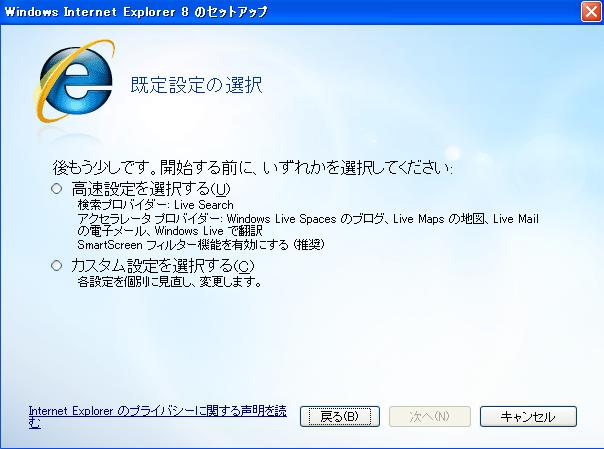
Task: Click the 戻る(B) back button
Action: (340, 417)
